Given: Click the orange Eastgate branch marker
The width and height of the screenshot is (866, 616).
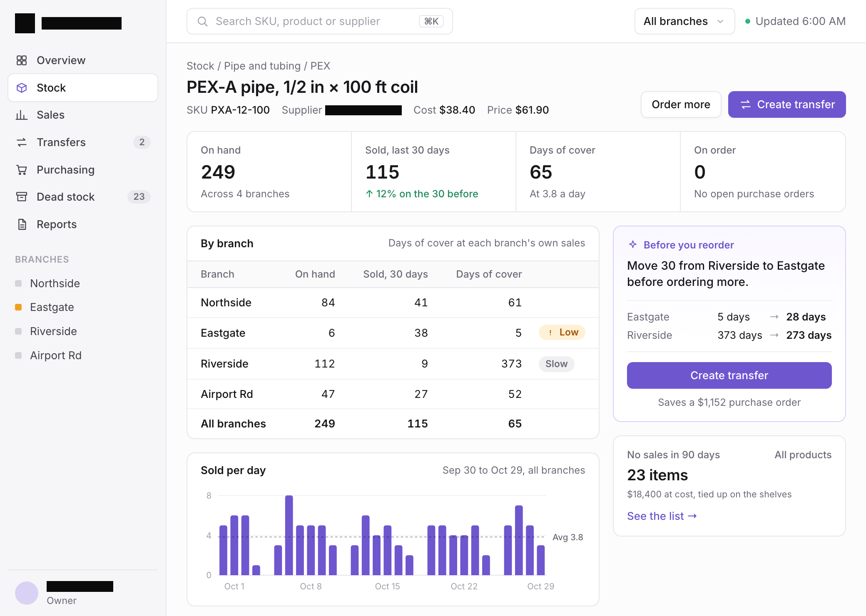Looking at the screenshot, I should tap(18, 307).
